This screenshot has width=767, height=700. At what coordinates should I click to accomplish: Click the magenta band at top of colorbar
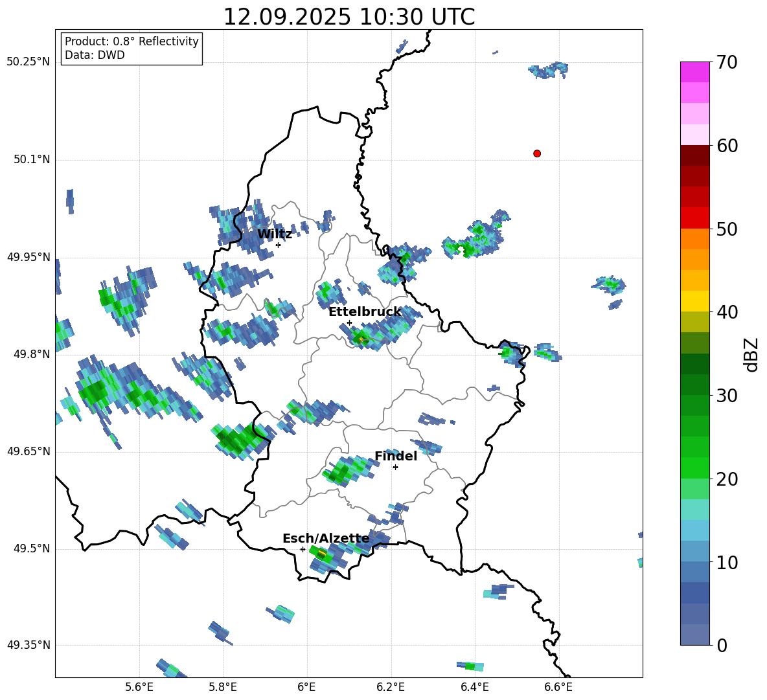point(694,72)
